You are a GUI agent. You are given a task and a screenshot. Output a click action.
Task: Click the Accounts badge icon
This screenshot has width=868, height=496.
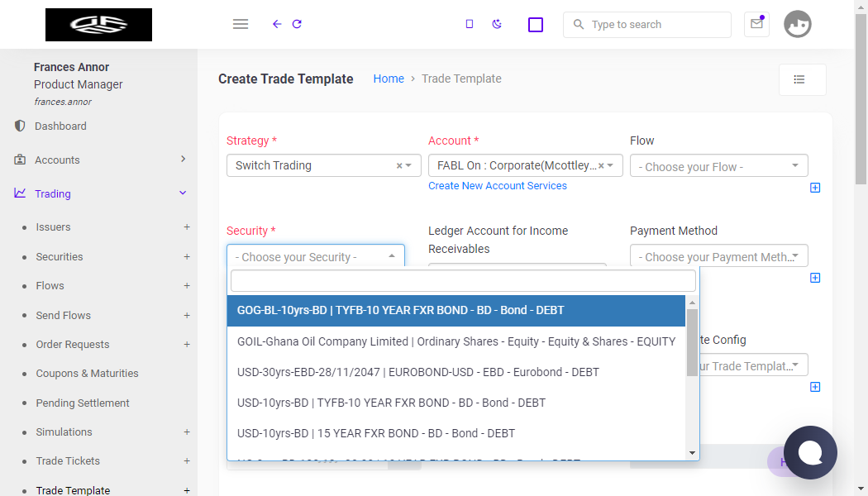pos(20,160)
